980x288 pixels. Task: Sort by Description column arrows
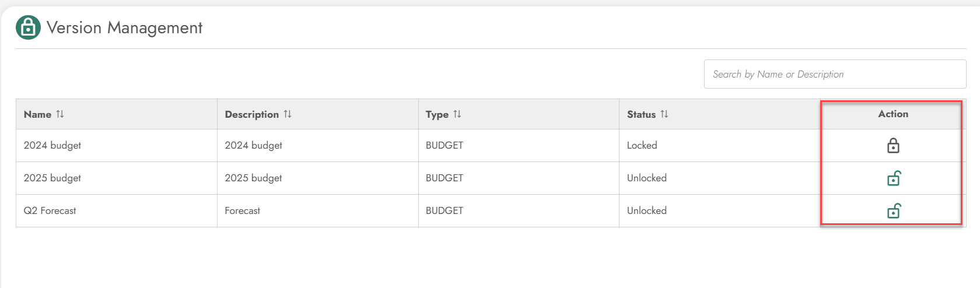click(x=288, y=114)
